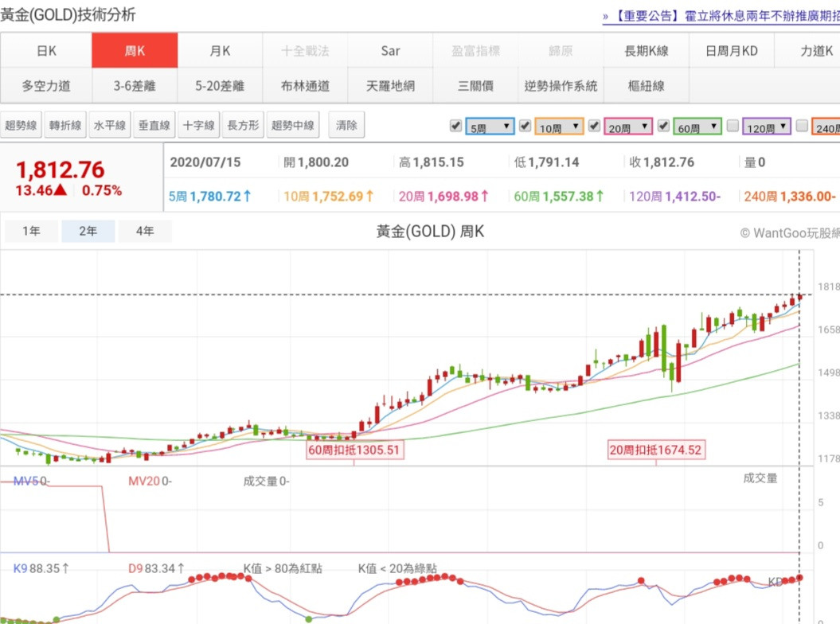
Task: Click the 60周扣抵1305.51 marker on chart
Action: (354, 450)
